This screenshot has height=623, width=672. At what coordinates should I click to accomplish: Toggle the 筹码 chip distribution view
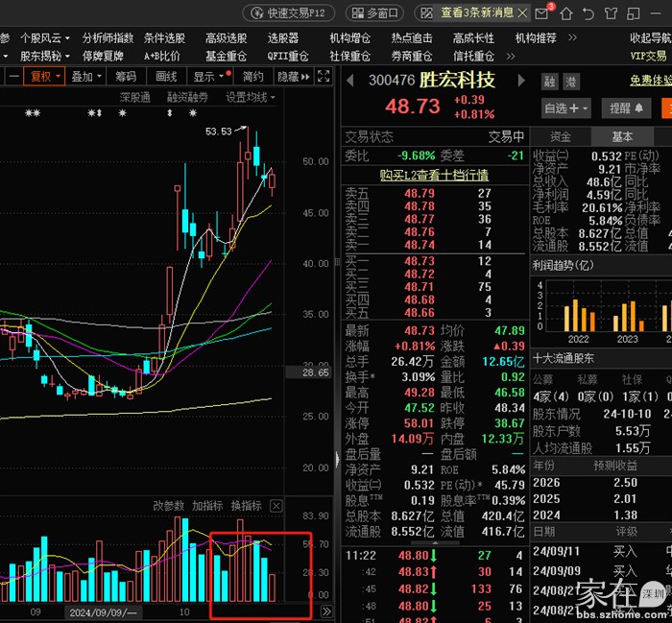tap(126, 77)
